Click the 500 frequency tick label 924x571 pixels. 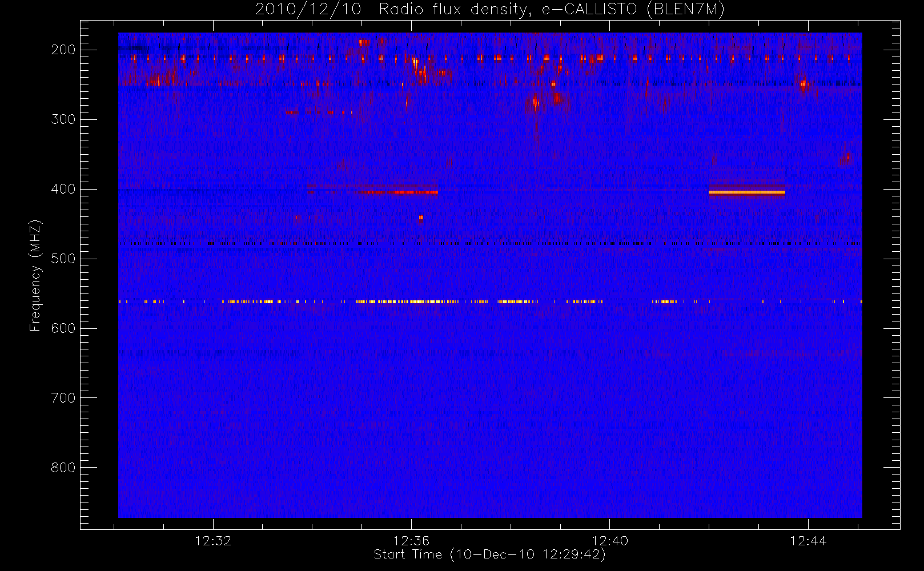tap(63, 259)
